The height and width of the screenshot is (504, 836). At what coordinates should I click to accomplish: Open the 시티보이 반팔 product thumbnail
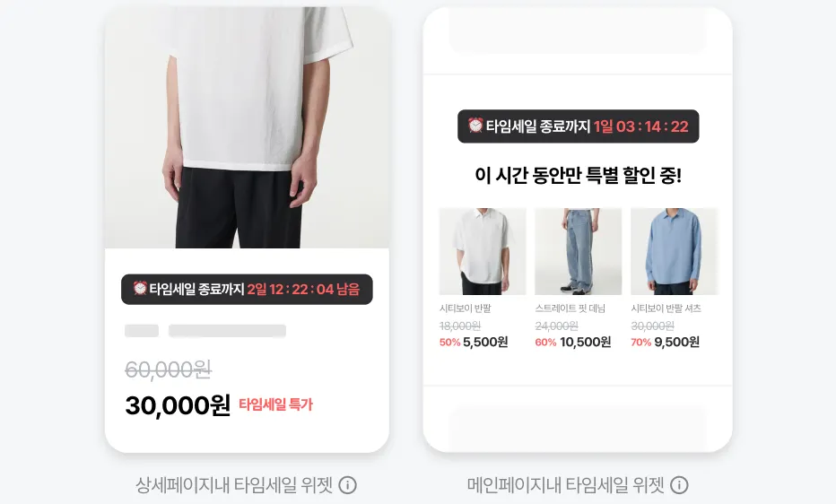pyautogui.click(x=483, y=251)
